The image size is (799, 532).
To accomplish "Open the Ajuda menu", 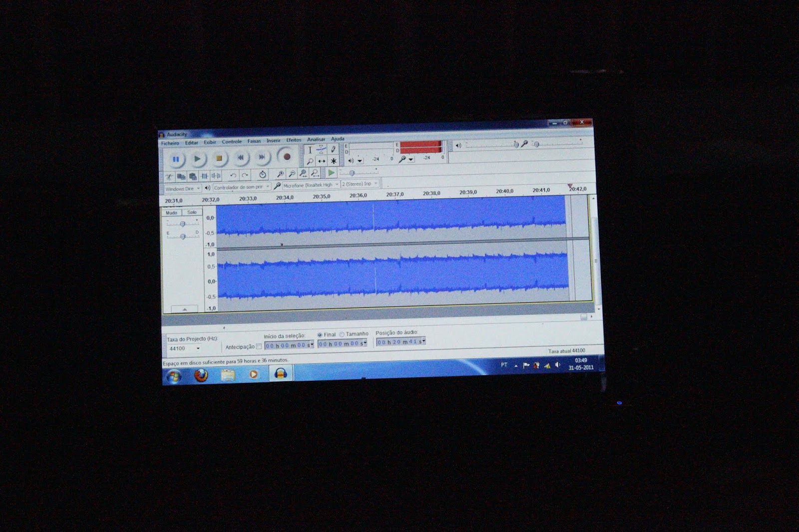I will pyautogui.click(x=338, y=139).
